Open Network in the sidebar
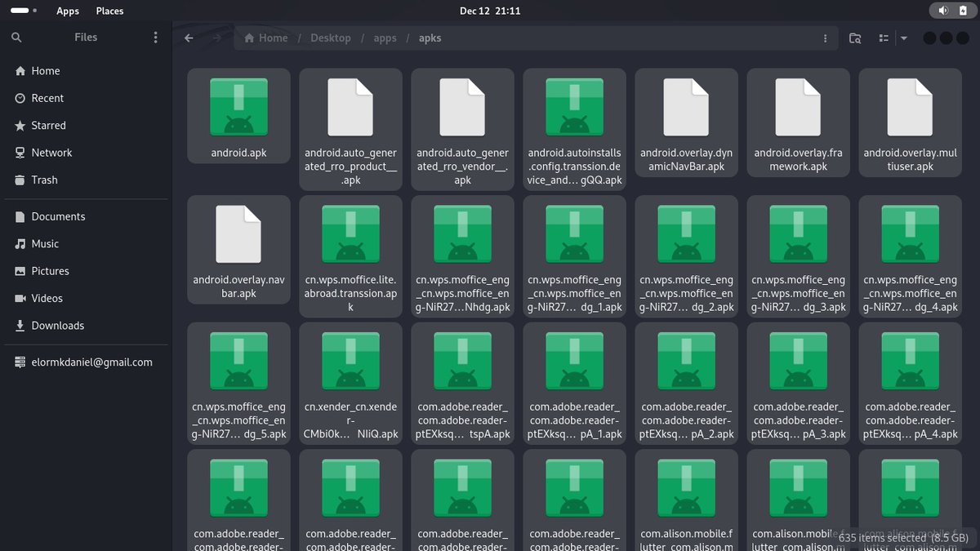Viewport: 980px width, 551px height. coord(86,153)
